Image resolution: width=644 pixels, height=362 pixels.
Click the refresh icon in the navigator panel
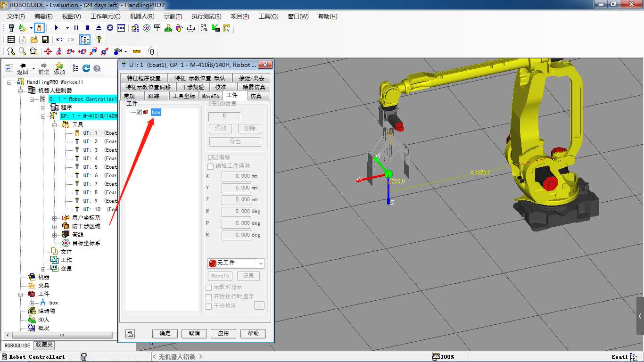86,68
